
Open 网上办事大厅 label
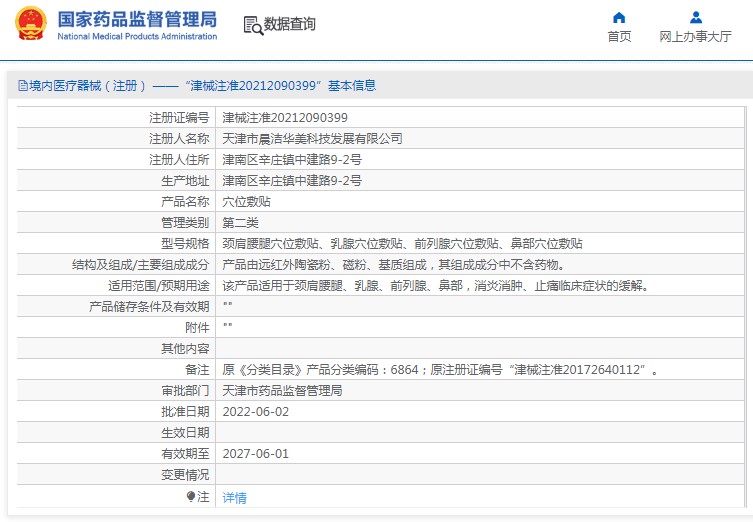(695, 36)
